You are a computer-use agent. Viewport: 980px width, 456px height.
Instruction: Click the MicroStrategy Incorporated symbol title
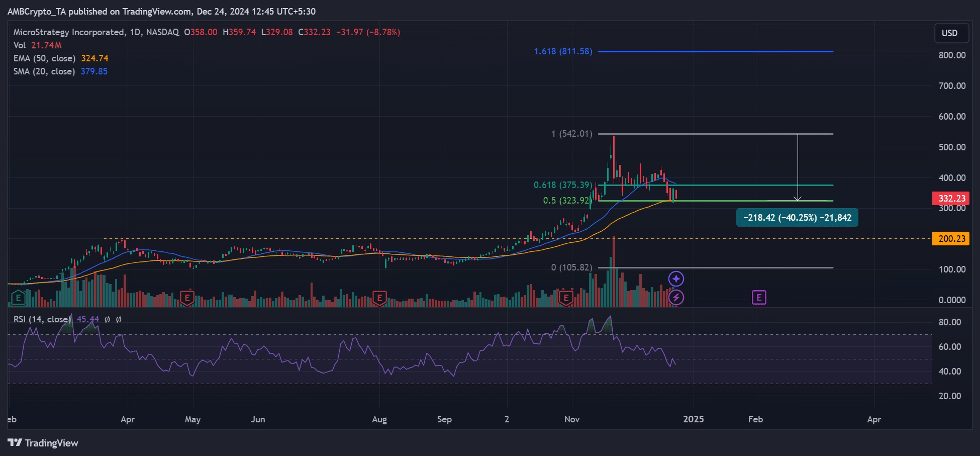(x=69, y=32)
